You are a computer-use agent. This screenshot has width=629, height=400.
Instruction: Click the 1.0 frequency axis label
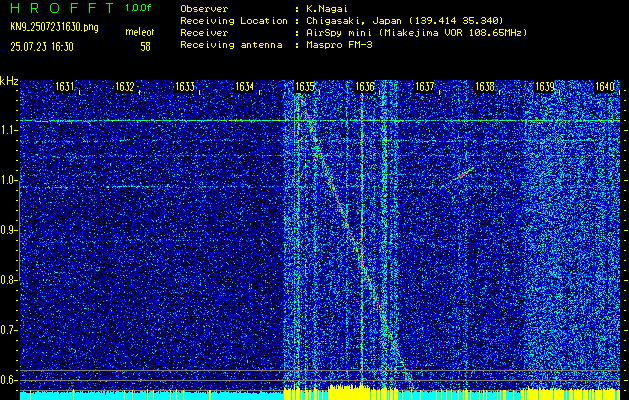coord(8,180)
